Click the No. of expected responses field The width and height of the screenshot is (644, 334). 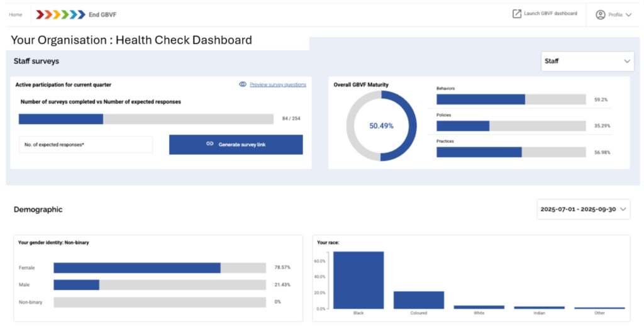(x=85, y=145)
